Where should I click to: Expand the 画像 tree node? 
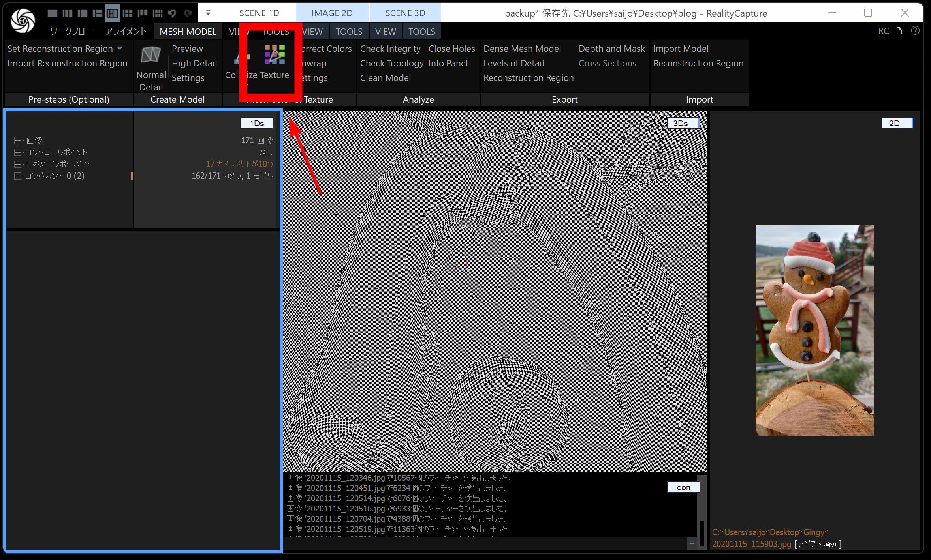(x=17, y=140)
